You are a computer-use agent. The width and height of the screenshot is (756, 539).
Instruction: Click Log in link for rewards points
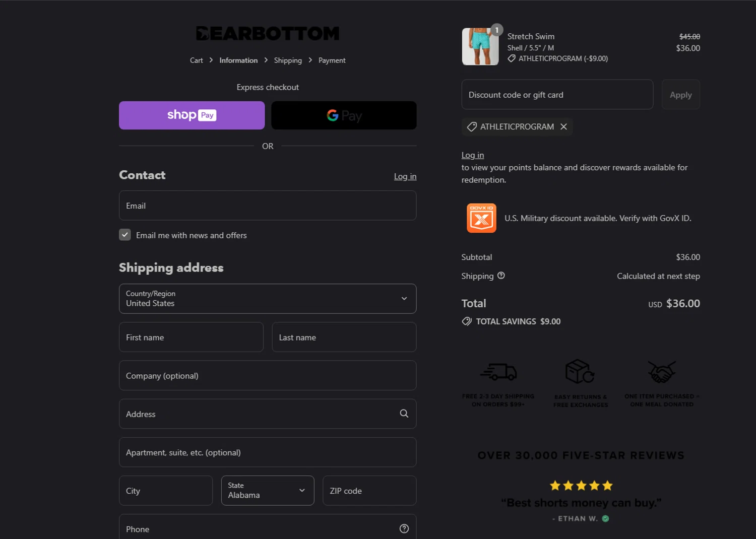(x=473, y=155)
